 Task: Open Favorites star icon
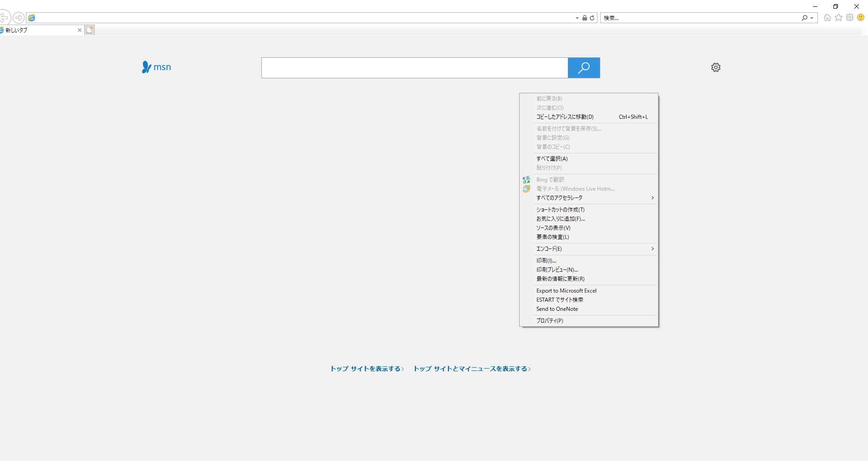coord(838,18)
